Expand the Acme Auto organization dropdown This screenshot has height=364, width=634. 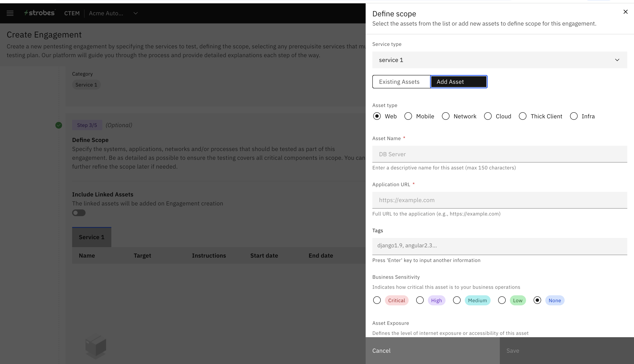135,13
